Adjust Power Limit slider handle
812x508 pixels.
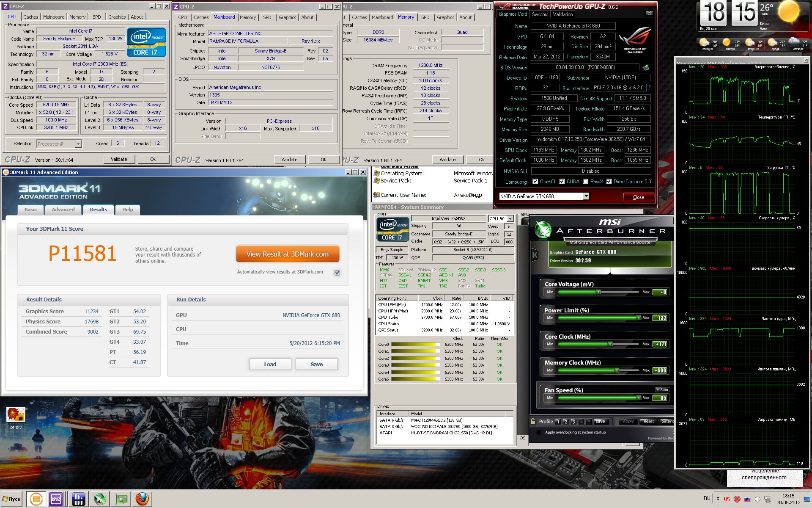tap(638, 317)
